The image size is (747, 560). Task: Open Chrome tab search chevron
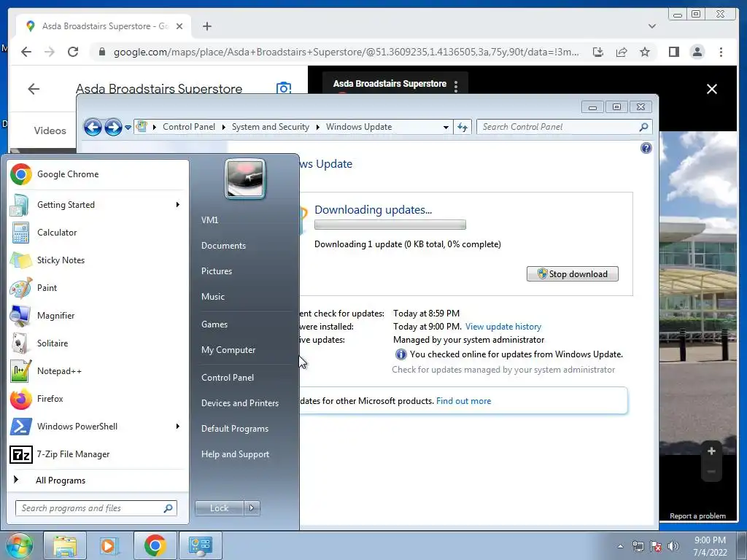(652, 26)
